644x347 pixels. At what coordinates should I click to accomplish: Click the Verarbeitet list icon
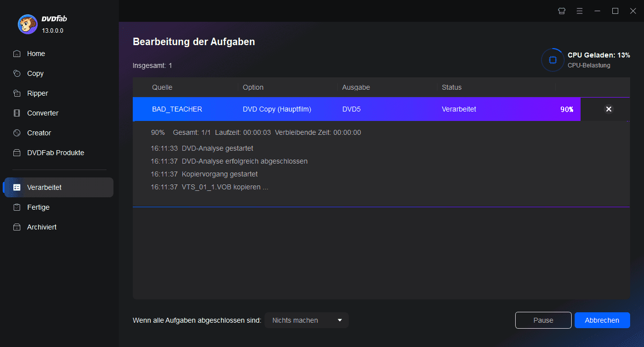tap(17, 187)
